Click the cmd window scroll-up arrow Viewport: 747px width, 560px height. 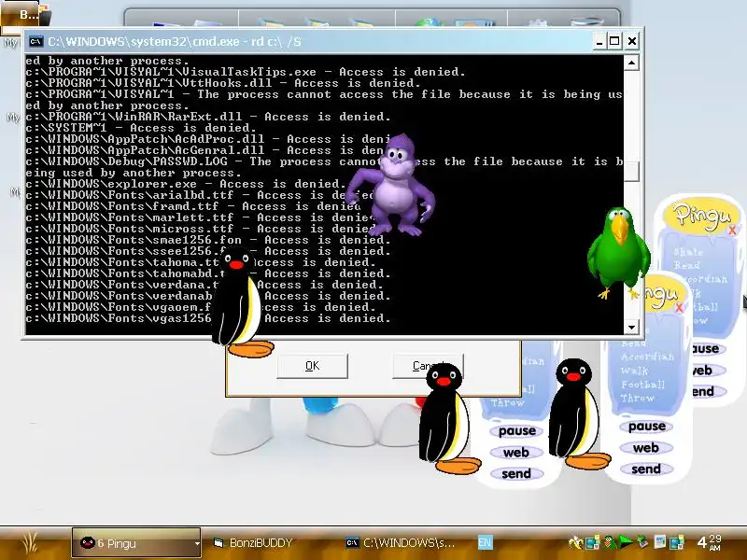click(631, 63)
